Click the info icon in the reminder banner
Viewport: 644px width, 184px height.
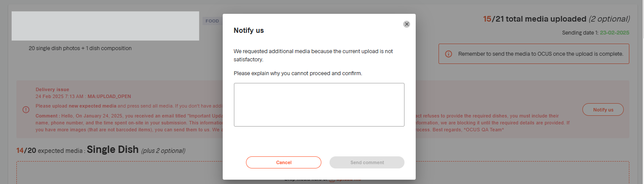point(448,54)
